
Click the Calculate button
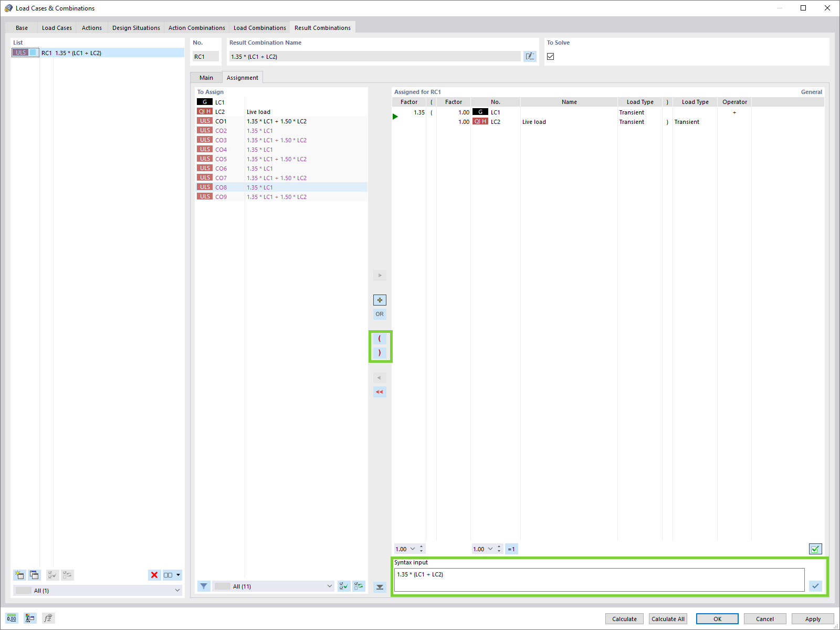[624, 619]
